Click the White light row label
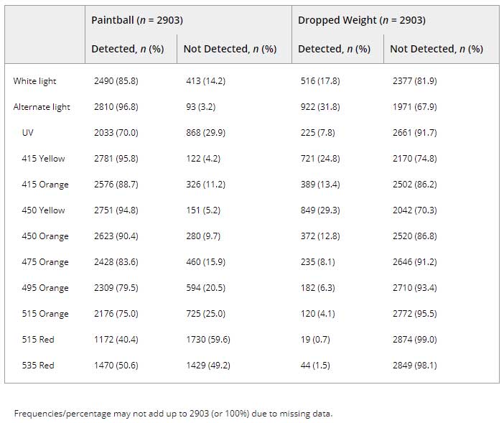504x423 pixels. tap(34, 81)
